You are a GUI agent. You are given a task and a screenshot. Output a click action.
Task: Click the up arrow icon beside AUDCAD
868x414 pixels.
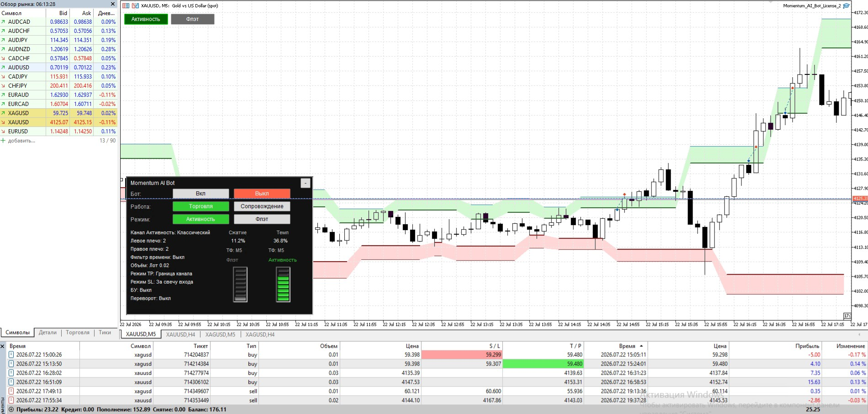click(4, 22)
